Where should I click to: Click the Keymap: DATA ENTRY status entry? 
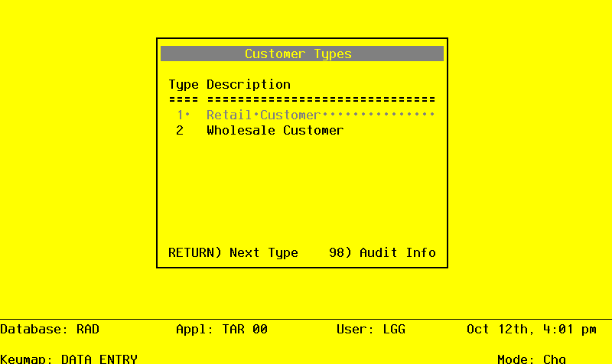point(69,359)
